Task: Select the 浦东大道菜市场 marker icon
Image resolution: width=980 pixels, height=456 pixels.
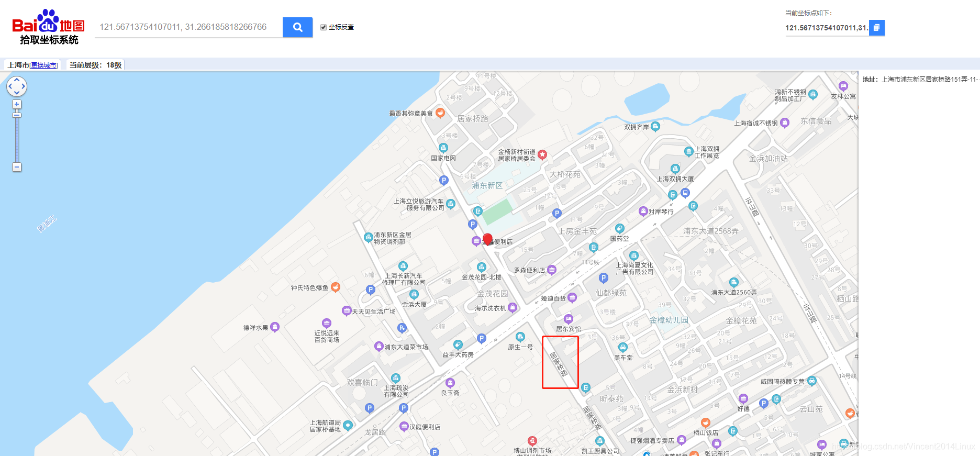Action: [379, 346]
